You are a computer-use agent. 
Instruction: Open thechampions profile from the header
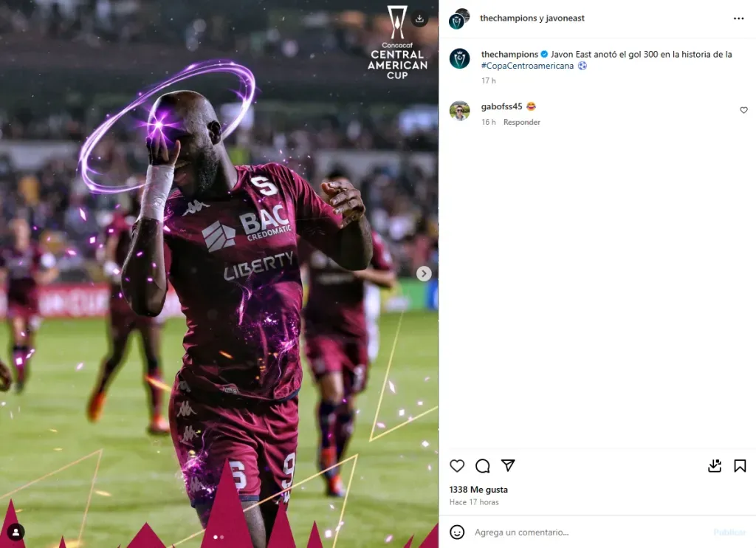pos(508,18)
